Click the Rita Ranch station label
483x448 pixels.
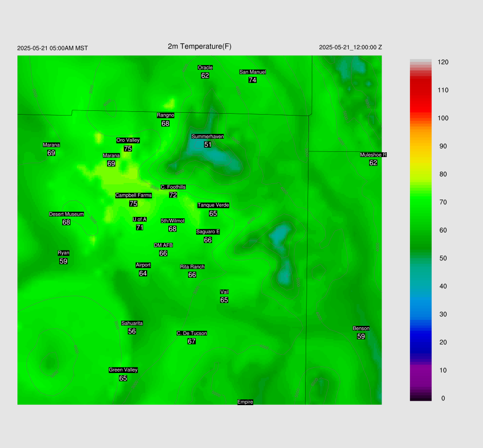pos(192,266)
